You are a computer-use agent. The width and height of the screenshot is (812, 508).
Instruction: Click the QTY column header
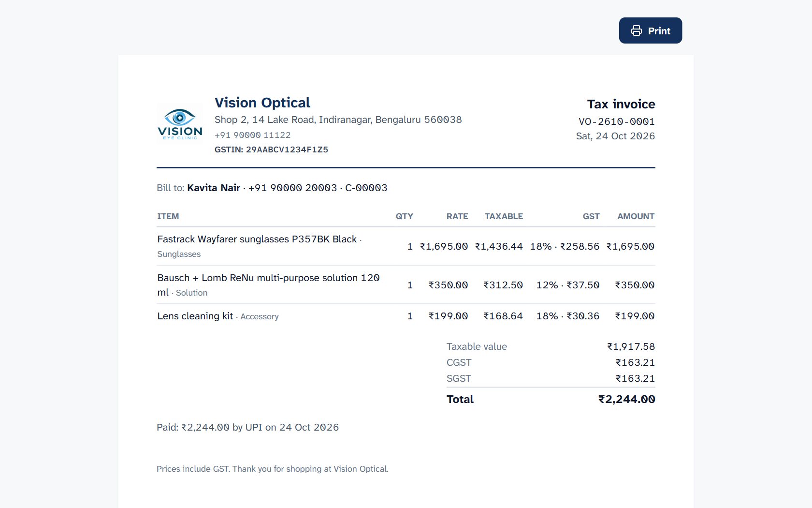pos(404,216)
